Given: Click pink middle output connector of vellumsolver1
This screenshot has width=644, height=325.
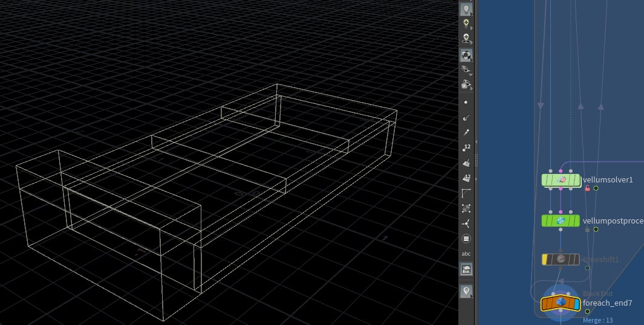Looking at the screenshot, I should click(561, 188).
